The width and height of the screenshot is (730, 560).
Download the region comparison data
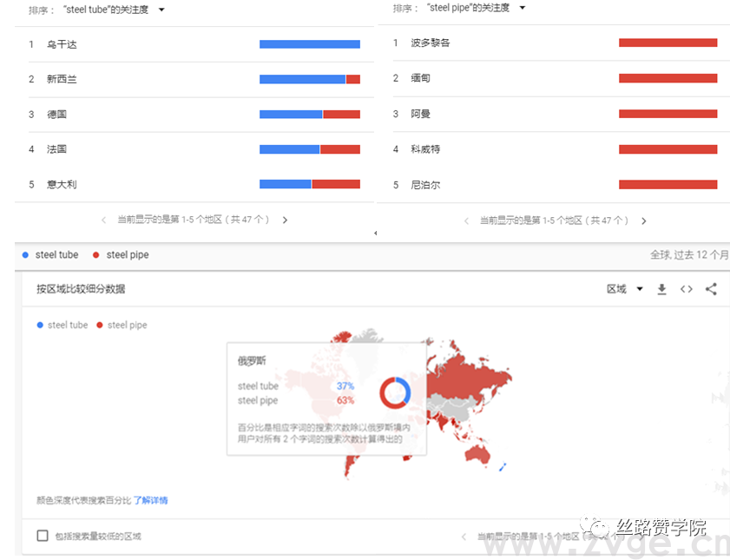click(661, 289)
